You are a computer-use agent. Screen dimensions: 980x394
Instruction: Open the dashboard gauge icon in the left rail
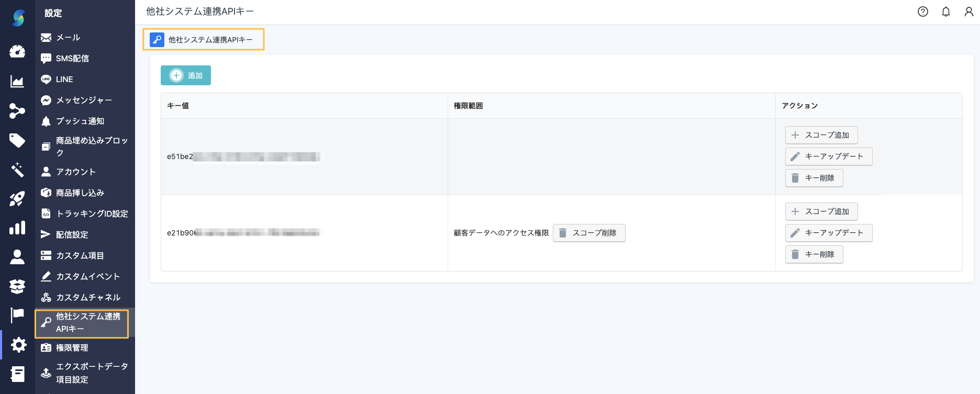[x=17, y=51]
